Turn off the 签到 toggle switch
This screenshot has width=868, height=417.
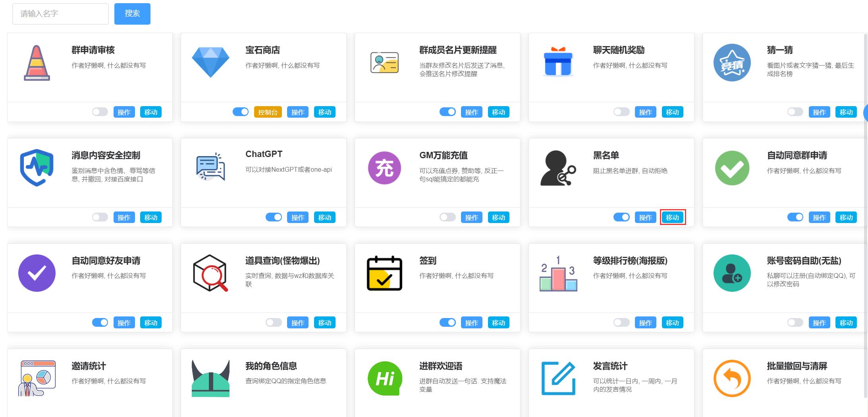448,323
